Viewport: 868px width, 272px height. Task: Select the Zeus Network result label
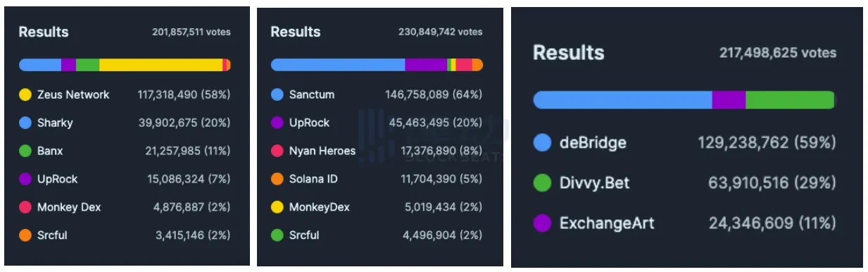[73, 94]
